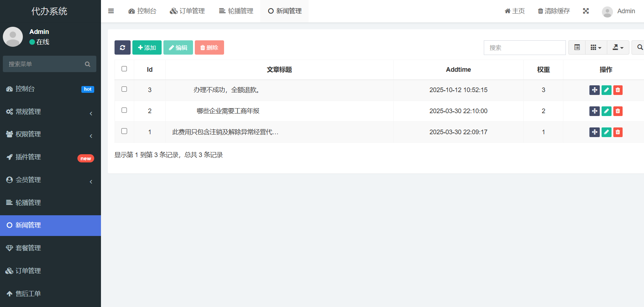
Task: Expand the 常规管理 sidebar menu
Action: click(50, 112)
